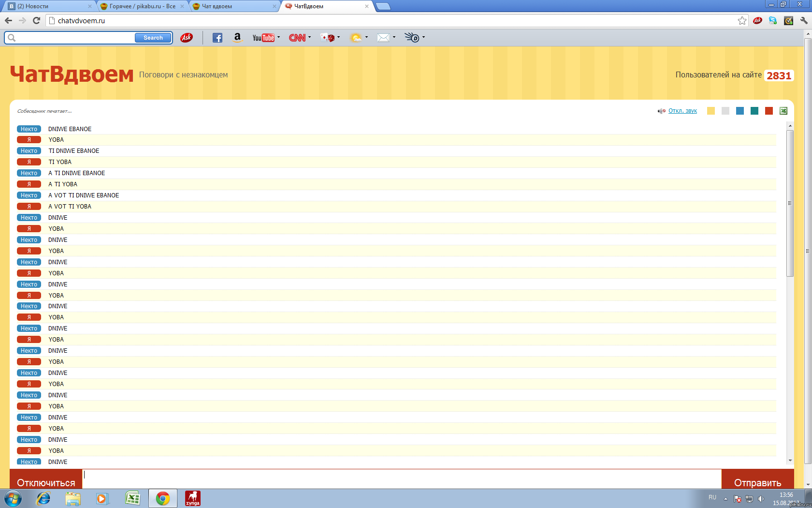
Task: Expand the CNN toolbar dropdown arrow
Action: pos(309,37)
